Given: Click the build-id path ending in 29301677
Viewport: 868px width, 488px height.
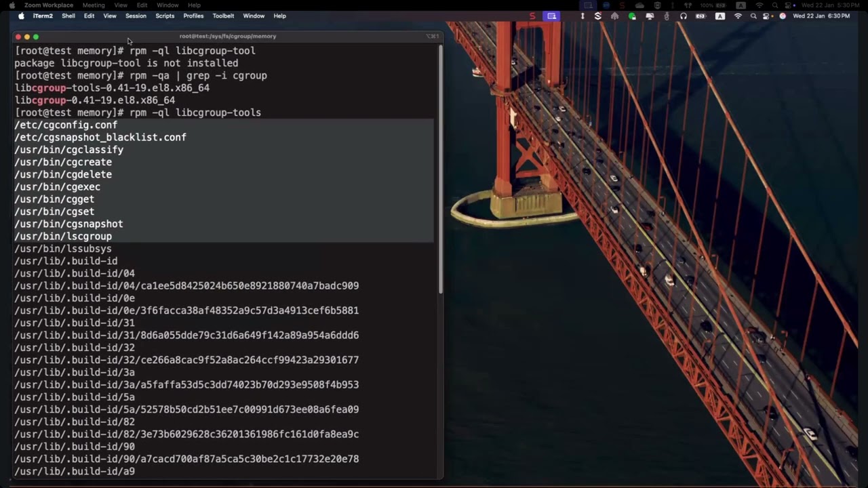Looking at the screenshot, I should tap(186, 360).
